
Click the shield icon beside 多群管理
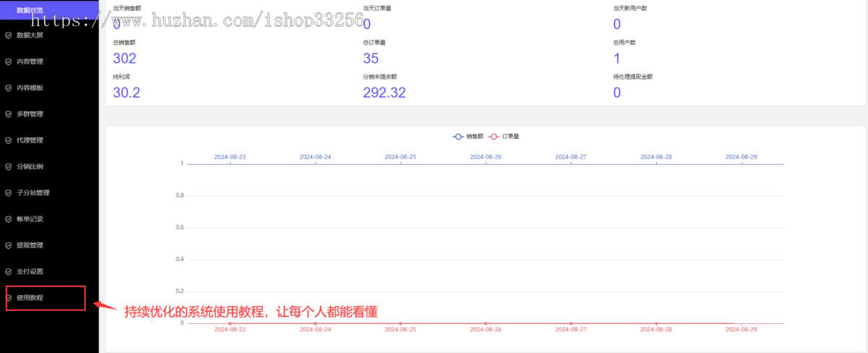click(9, 114)
